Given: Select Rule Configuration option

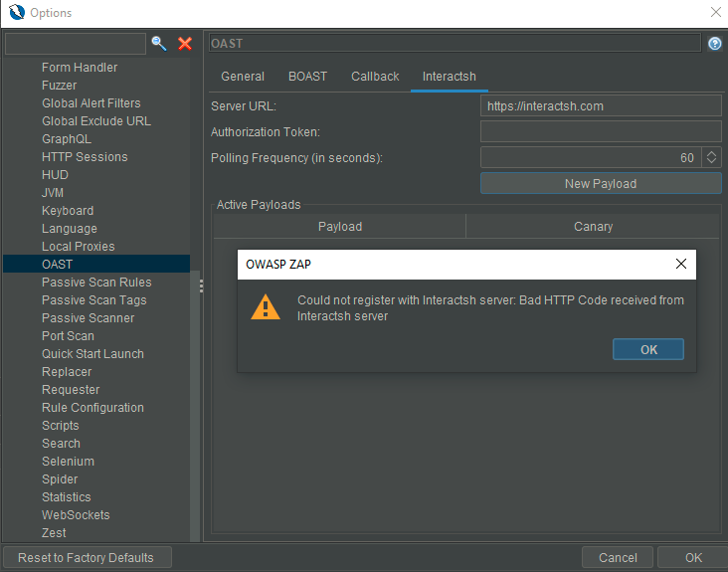Looking at the screenshot, I should click(92, 407).
